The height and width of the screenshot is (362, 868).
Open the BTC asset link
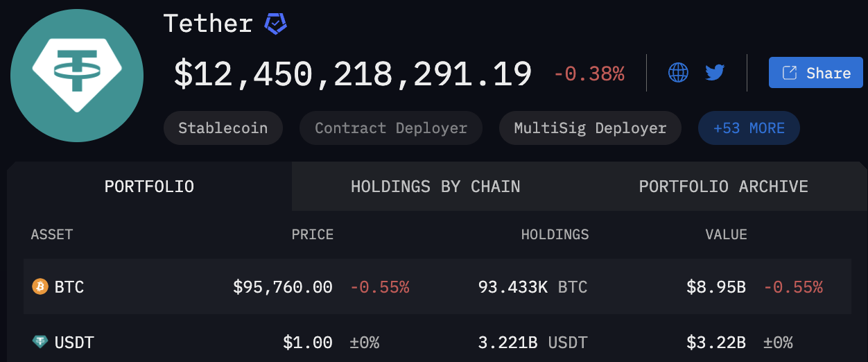pos(69,286)
